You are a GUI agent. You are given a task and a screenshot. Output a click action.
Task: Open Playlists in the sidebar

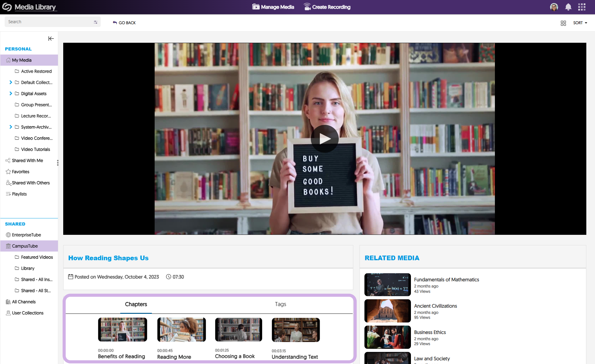[19, 194]
